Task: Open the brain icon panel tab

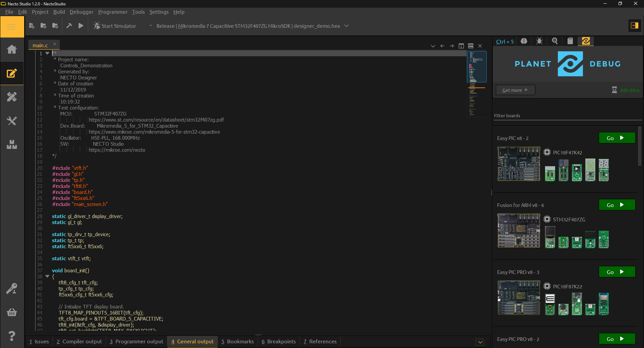Action: [x=524, y=41]
